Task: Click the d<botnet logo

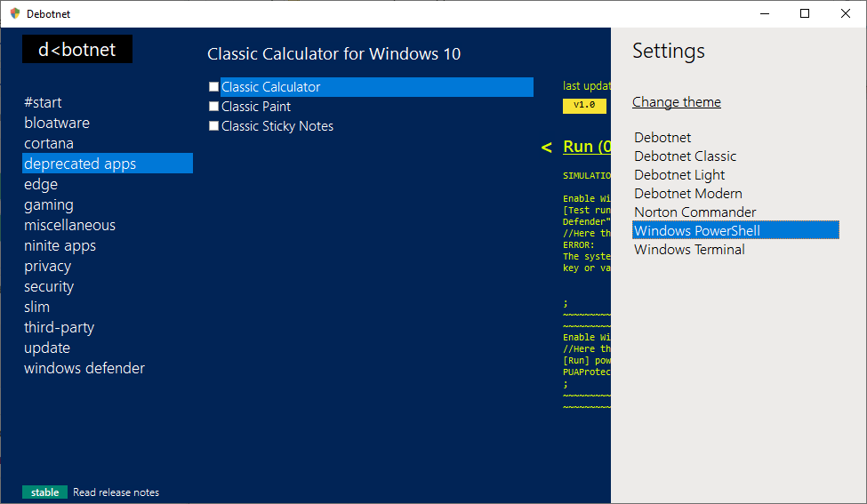Action: (x=77, y=50)
